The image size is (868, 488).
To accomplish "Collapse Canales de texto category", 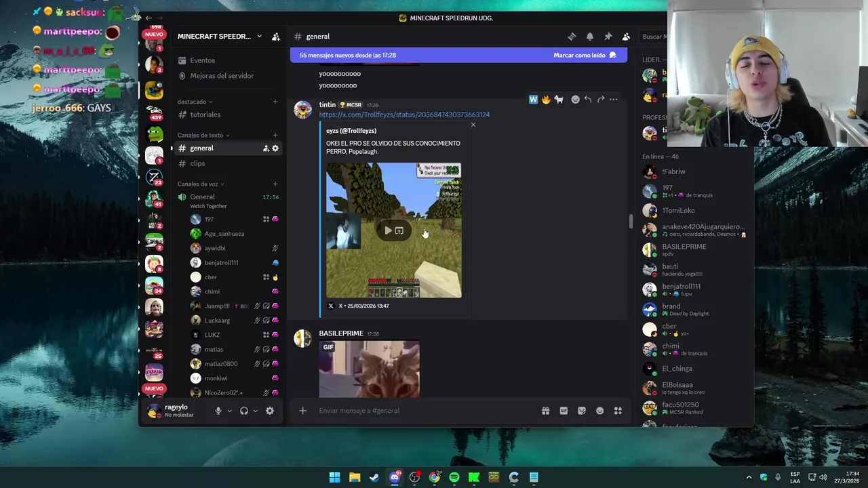I will click(x=203, y=135).
